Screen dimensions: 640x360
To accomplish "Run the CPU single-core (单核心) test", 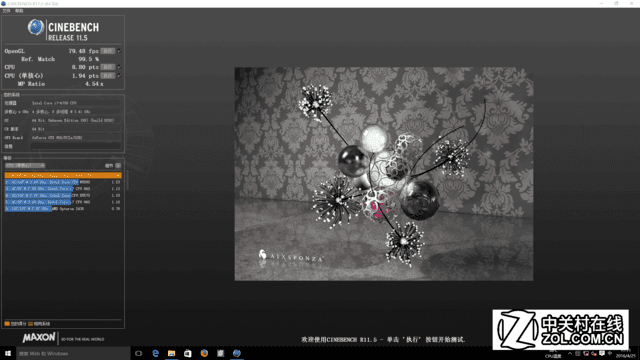I will [x=108, y=76].
